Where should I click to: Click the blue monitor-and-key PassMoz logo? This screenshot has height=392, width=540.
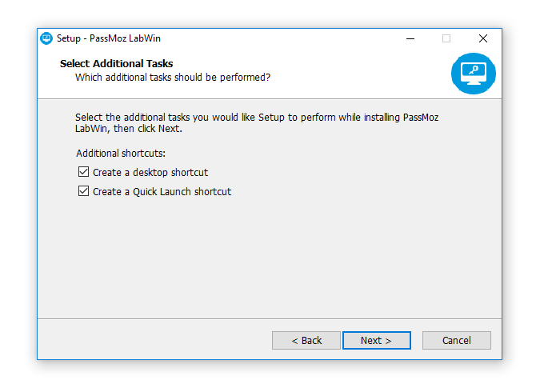[473, 74]
